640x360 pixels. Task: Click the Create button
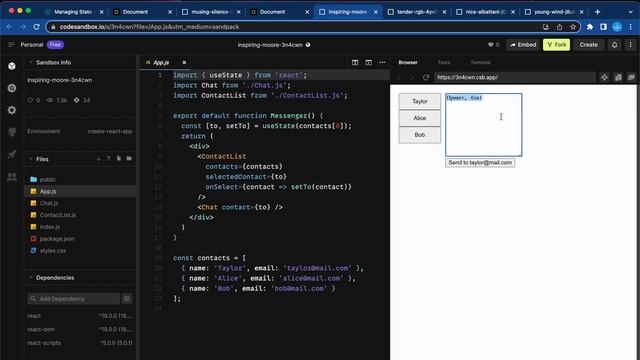tap(588, 44)
